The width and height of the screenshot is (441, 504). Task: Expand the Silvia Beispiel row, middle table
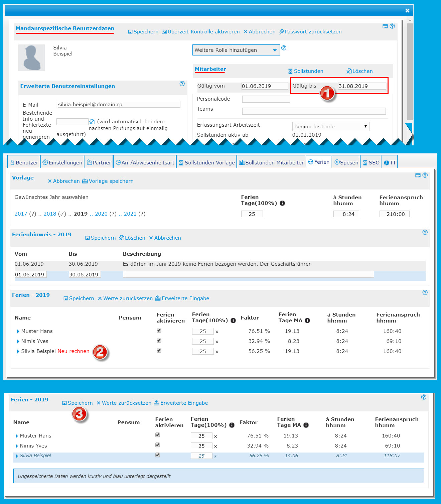tap(18, 352)
